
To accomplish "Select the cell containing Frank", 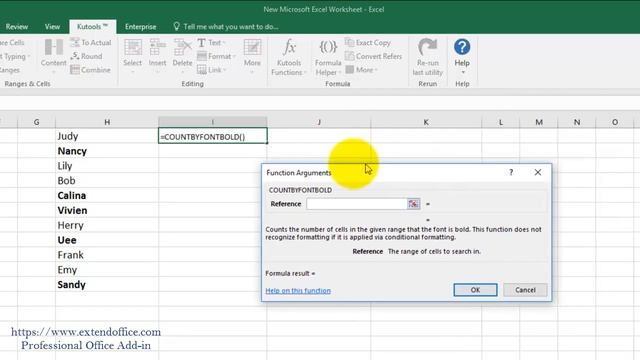I will (x=107, y=255).
